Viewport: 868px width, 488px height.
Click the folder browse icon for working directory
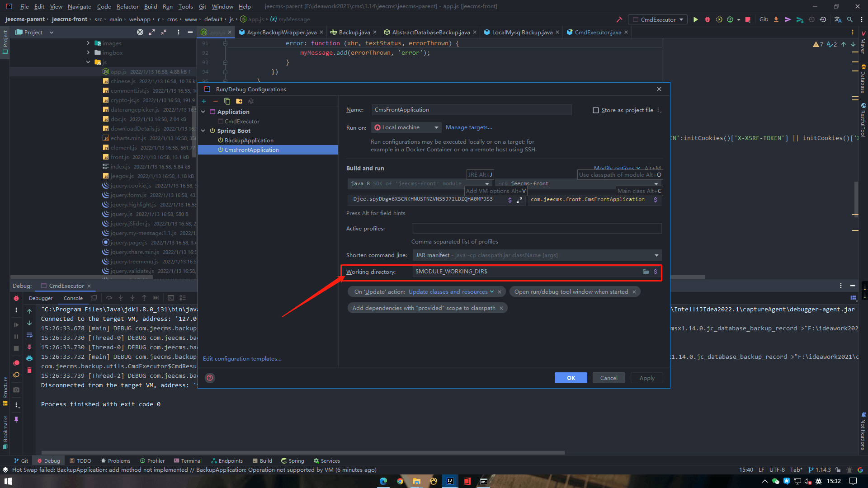(x=646, y=272)
